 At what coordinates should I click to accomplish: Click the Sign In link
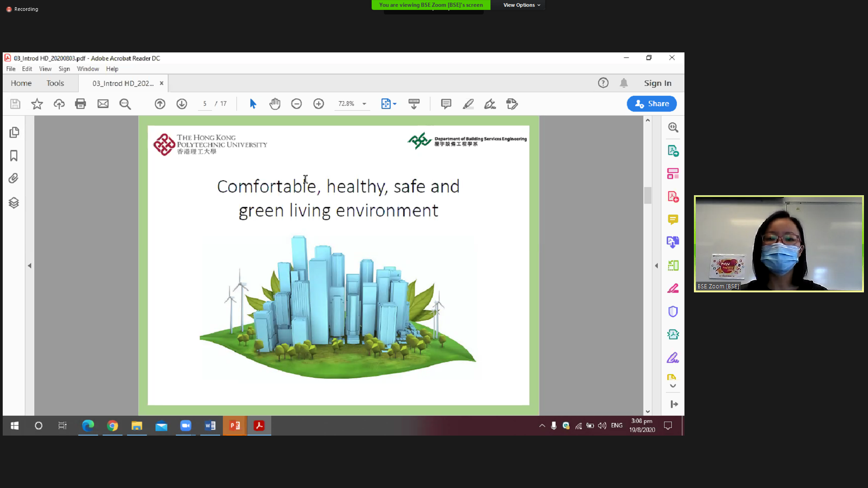coord(657,83)
